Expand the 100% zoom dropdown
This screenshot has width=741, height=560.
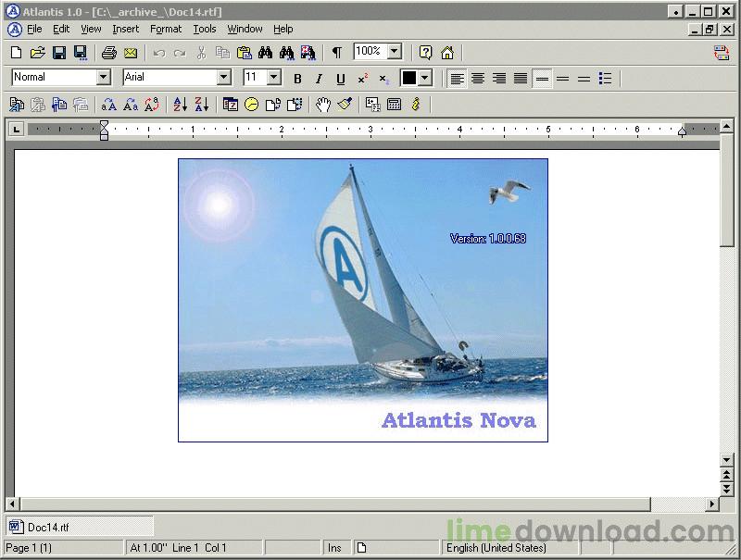395,52
